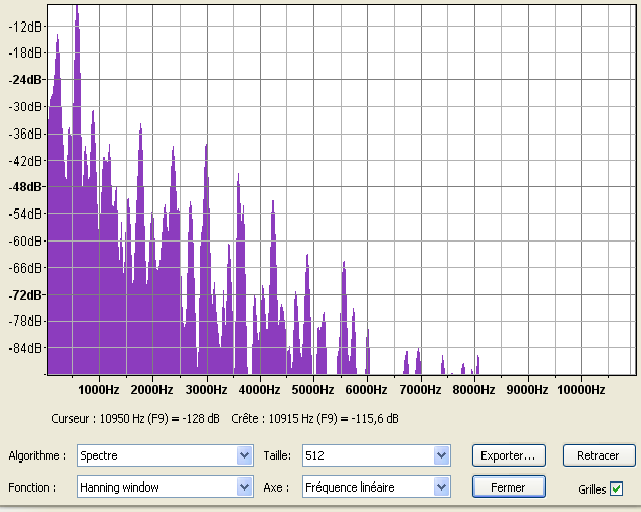Click the -18dB axis label
This screenshot has height=512, width=641.
point(25,53)
